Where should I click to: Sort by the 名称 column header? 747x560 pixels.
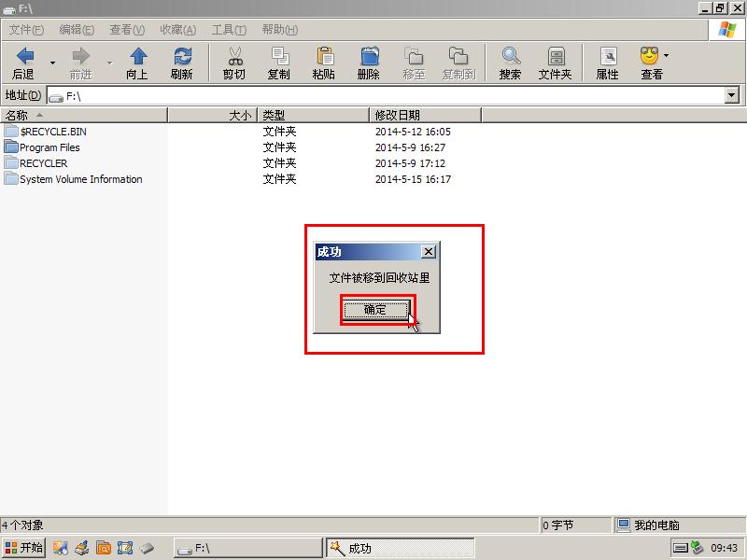(x=84, y=115)
